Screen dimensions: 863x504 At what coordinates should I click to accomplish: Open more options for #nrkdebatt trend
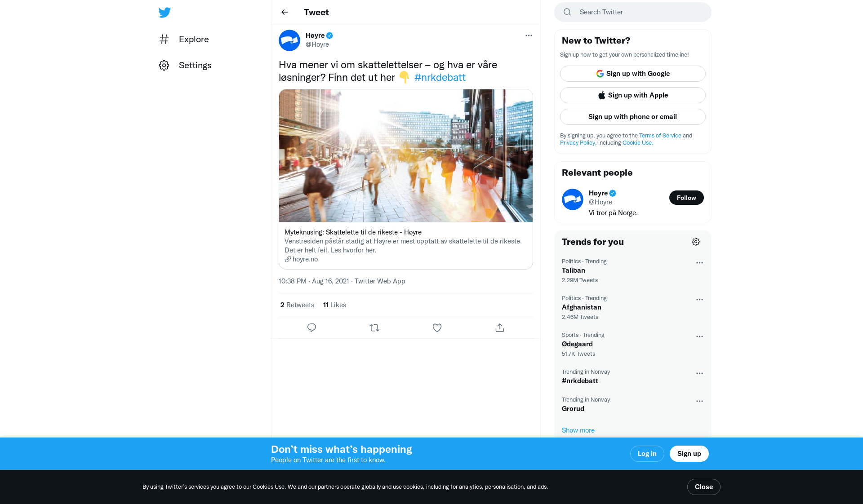(699, 373)
